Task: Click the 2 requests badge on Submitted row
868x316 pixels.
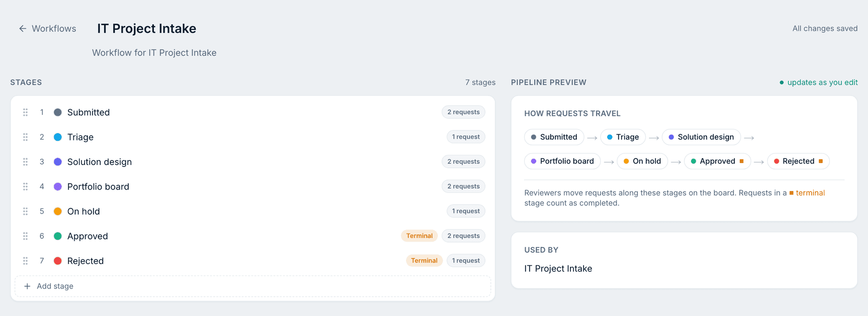Action: coord(463,112)
